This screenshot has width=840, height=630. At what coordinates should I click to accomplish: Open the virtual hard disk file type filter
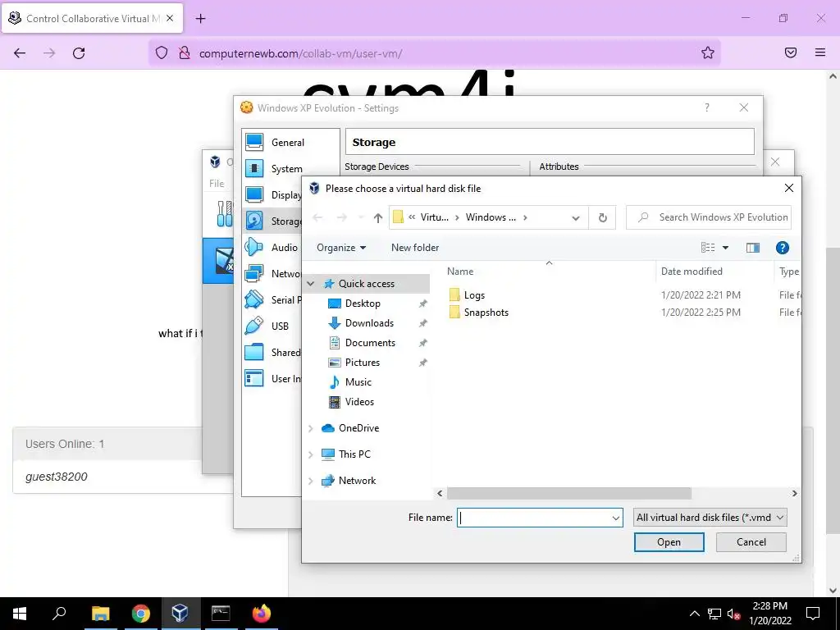(x=710, y=518)
